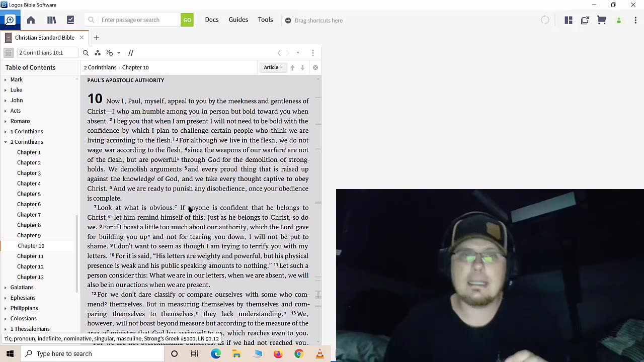Select Chapter 9 in contents
This screenshot has width=644, height=362.
tap(29, 235)
